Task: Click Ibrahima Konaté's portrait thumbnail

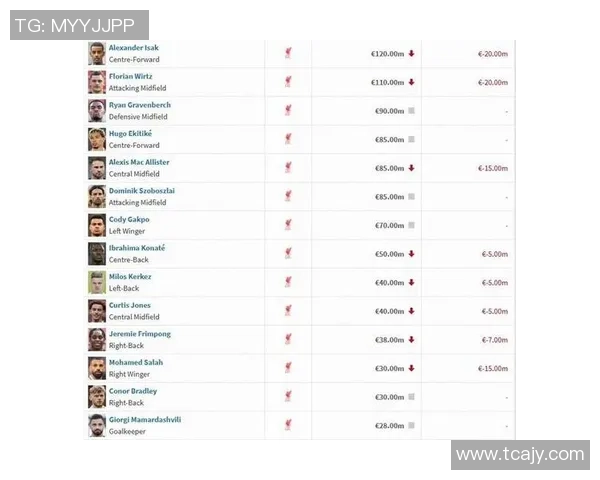Action: pyautogui.click(x=96, y=254)
